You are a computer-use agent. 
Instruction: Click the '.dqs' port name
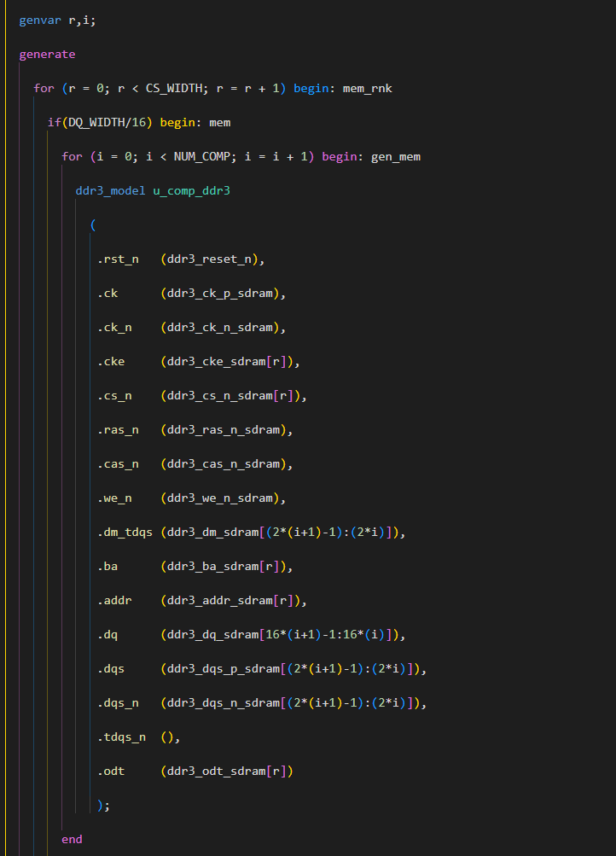coord(111,669)
